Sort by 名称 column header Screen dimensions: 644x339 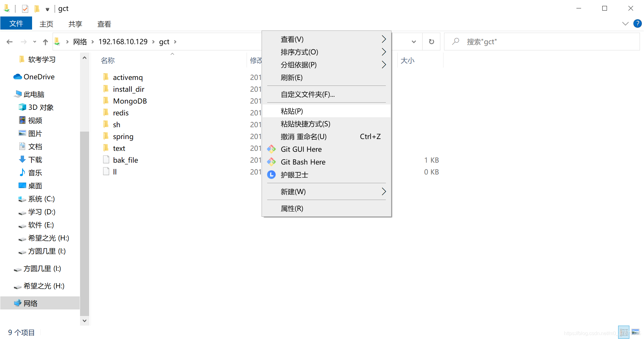tap(108, 60)
